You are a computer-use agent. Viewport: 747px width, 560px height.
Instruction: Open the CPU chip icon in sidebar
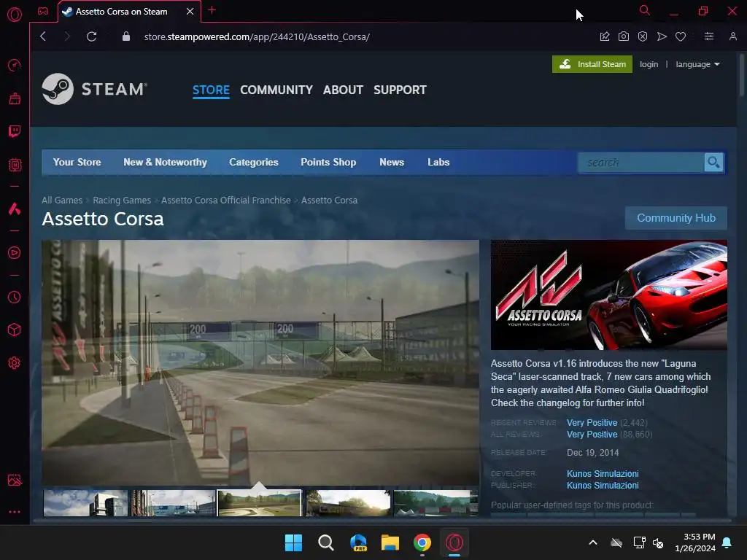(15, 165)
